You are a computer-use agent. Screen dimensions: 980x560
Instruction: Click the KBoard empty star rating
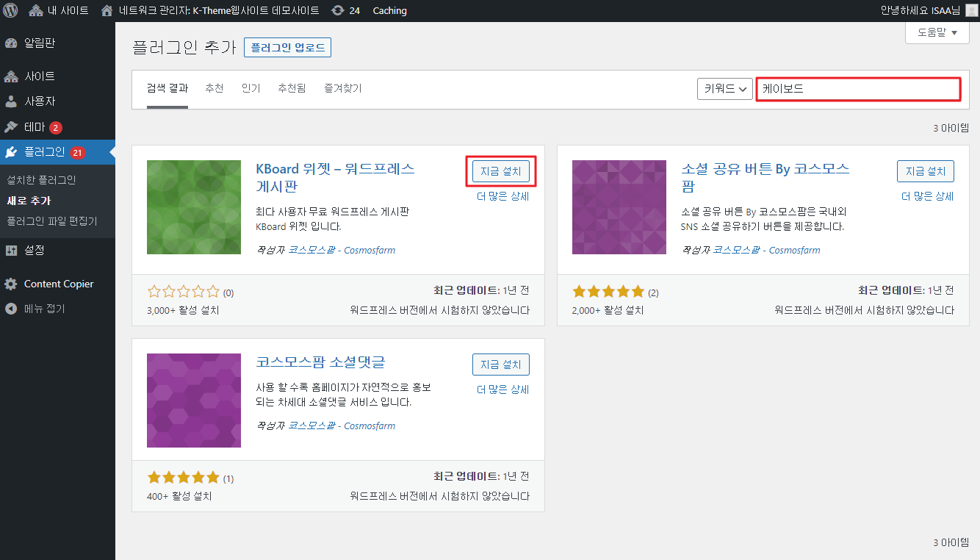(x=184, y=292)
